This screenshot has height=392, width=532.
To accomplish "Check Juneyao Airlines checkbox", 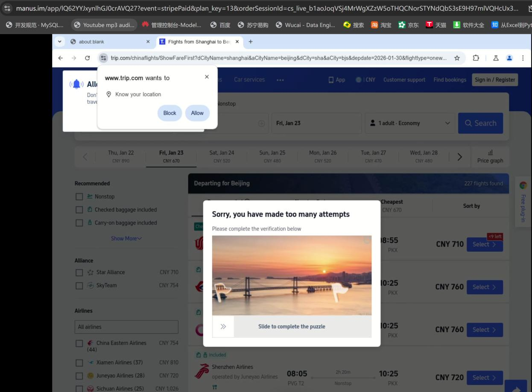I will click(x=79, y=376).
